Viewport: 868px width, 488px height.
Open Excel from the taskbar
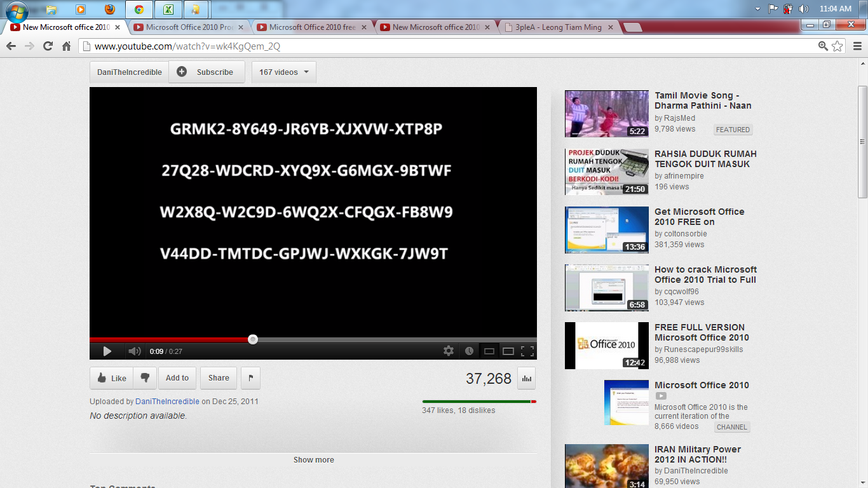point(168,10)
